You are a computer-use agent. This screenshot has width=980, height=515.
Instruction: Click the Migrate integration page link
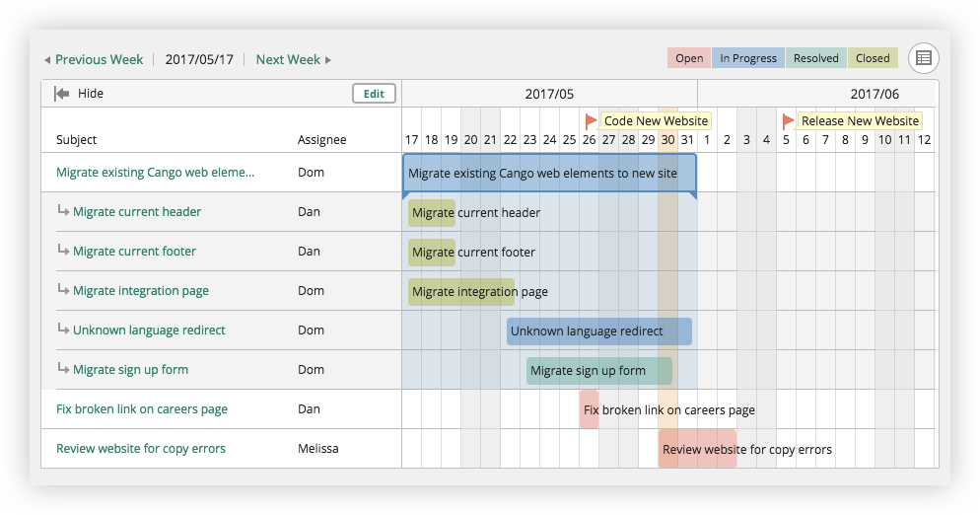pos(140,291)
